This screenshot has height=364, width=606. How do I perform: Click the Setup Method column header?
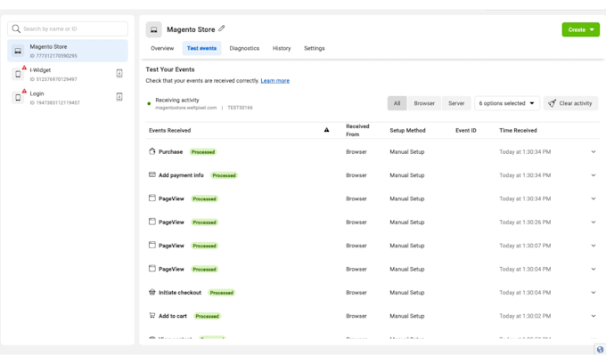(x=407, y=131)
